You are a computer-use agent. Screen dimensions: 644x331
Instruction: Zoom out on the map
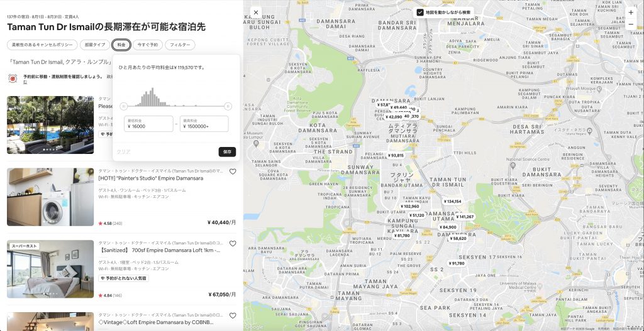[x=631, y=24]
